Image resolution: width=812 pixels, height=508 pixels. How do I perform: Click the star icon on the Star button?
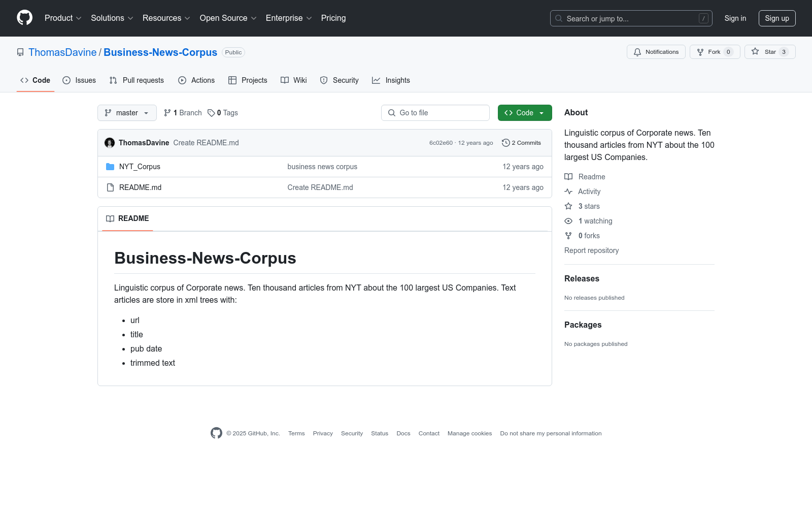coord(755,51)
